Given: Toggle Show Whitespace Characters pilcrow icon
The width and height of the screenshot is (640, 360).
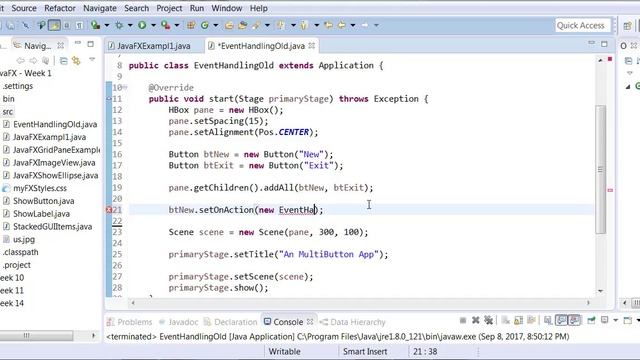Looking at the screenshot, I should [79, 25].
